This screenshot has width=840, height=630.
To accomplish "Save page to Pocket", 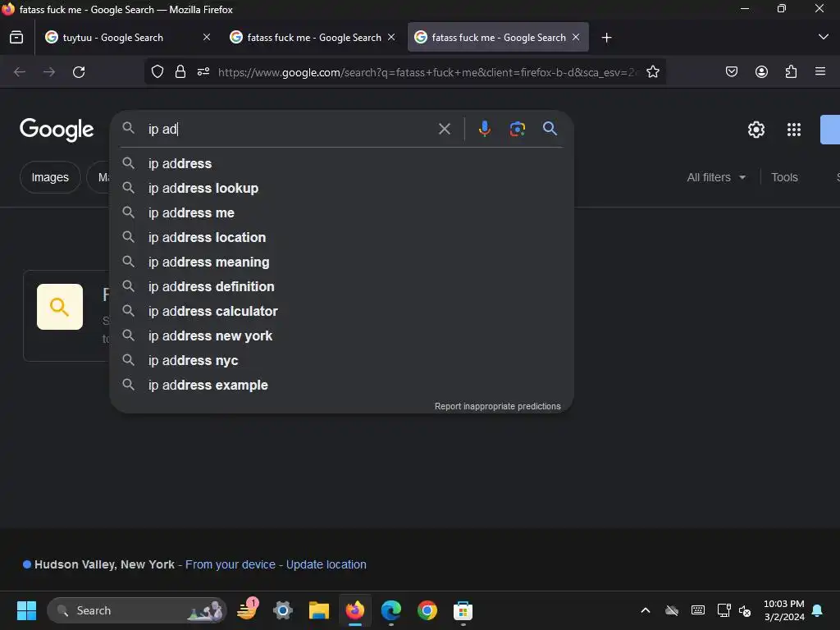I will click(731, 72).
